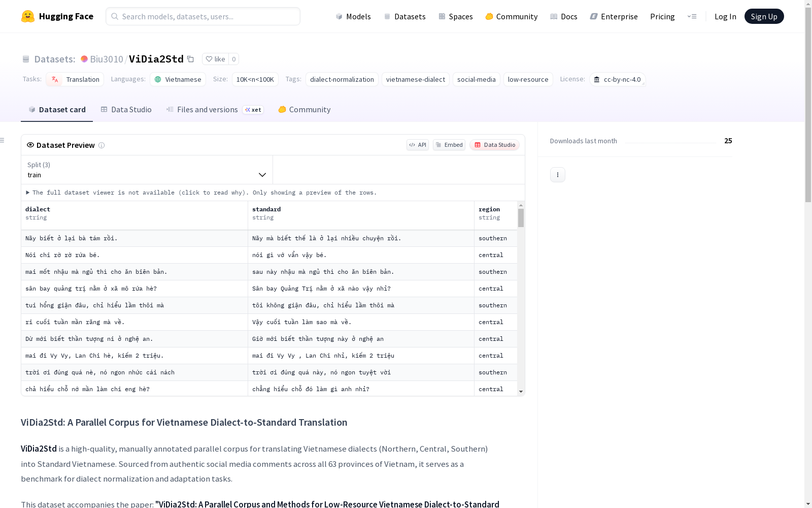Open the Split train dropdown
This screenshot has height=508, width=812.
click(x=147, y=170)
